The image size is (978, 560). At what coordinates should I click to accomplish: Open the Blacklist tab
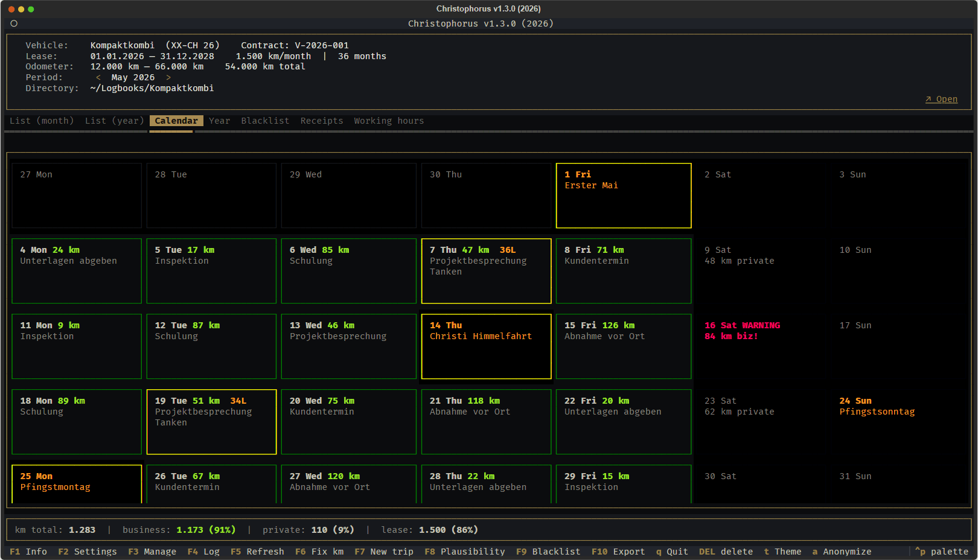coord(265,121)
